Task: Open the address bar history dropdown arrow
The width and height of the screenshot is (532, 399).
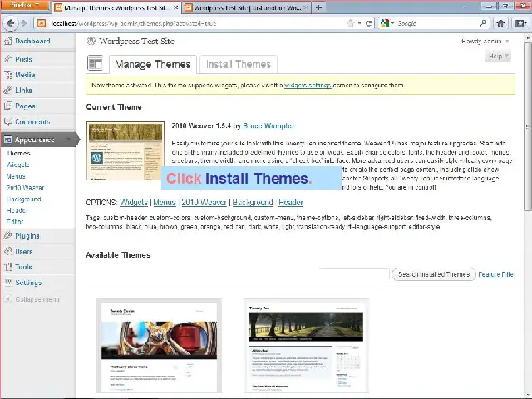Action: tap(359, 24)
